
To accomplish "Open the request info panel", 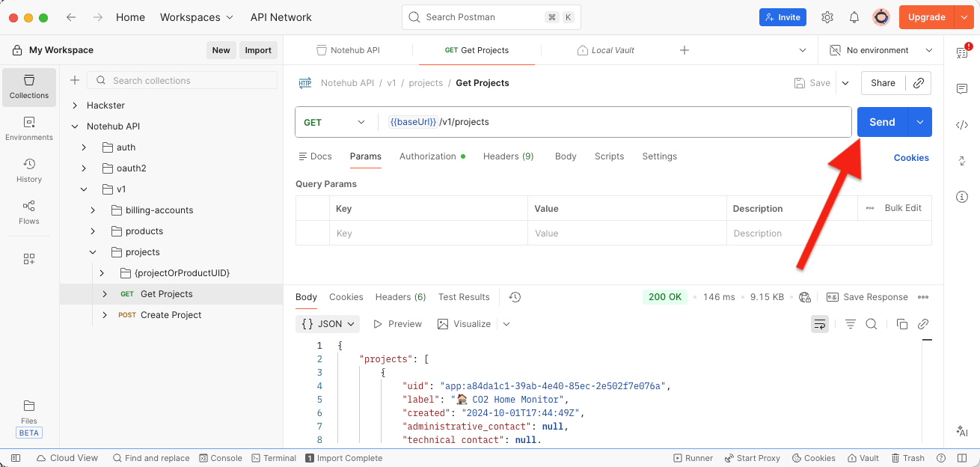I will pyautogui.click(x=962, y=197).
